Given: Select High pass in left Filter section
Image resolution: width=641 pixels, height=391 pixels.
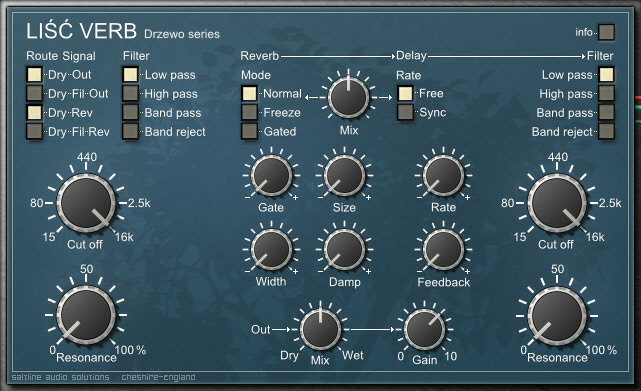Looking at the screenshot, I should point(130,94).
